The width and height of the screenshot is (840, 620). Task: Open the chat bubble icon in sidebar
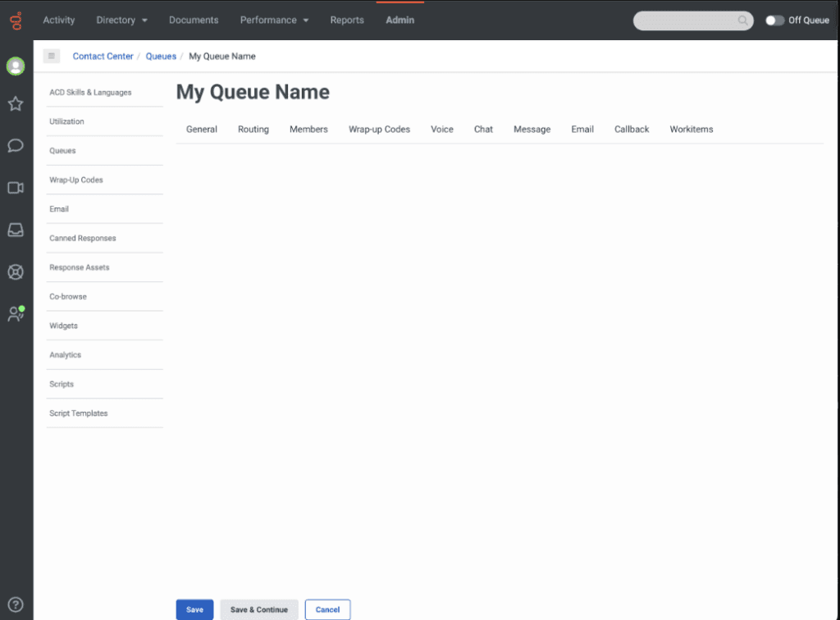click(x=16, y=146)
